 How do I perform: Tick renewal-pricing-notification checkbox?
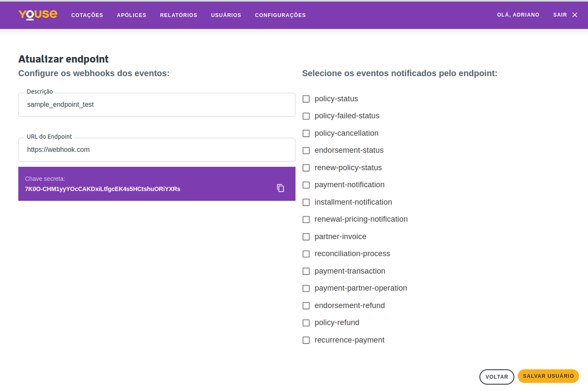pyautogui.click(x=306, y=220)
